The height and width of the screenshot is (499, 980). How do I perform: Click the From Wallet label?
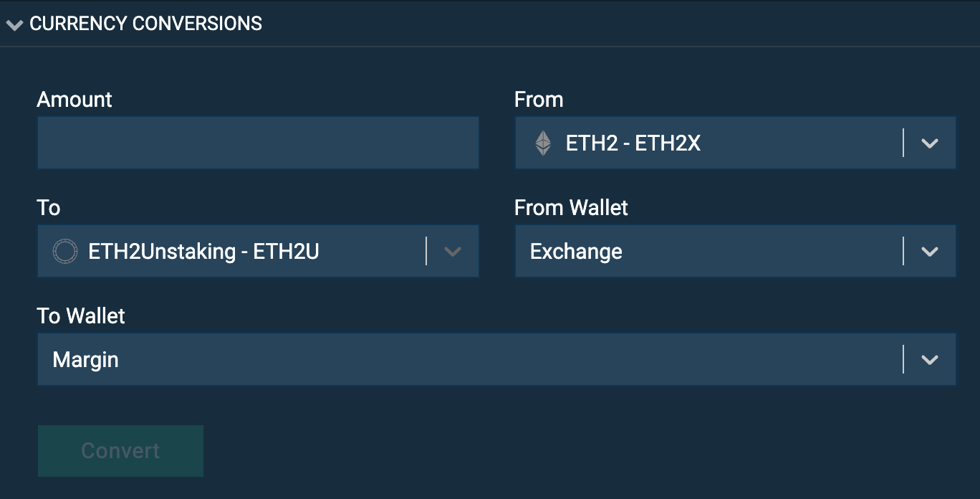coord(571,208)
